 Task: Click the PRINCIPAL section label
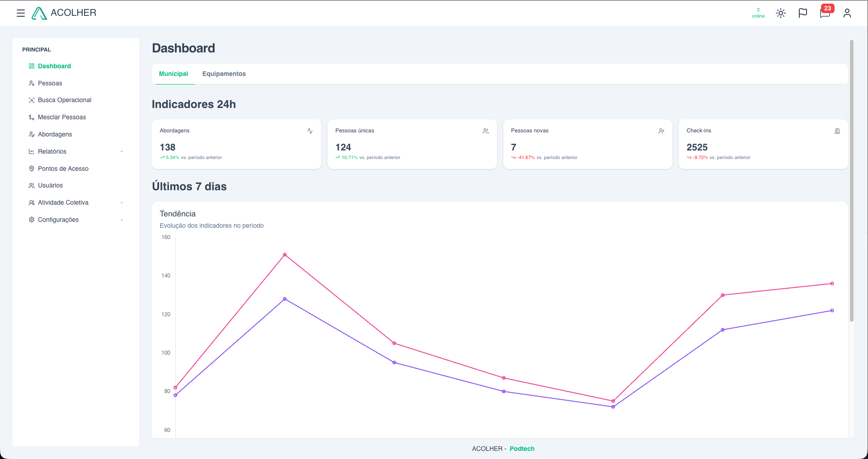pos(37,50)
